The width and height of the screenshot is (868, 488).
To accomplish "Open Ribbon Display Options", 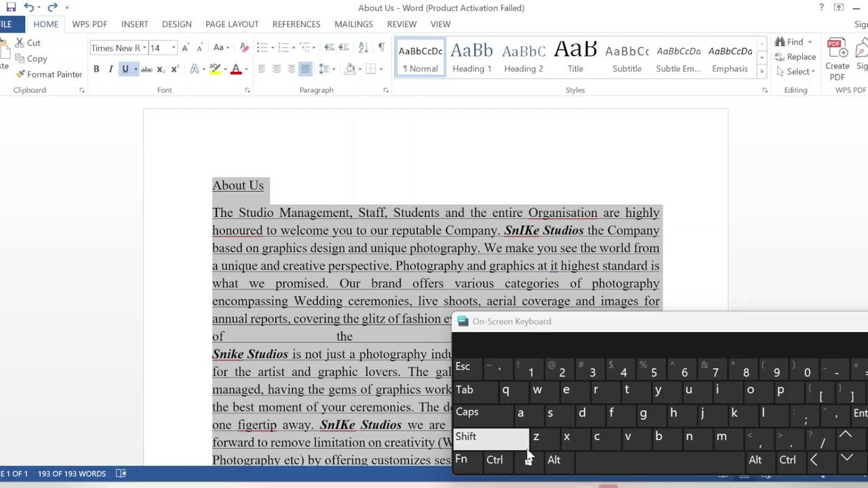I will click(x=839, y=7).
